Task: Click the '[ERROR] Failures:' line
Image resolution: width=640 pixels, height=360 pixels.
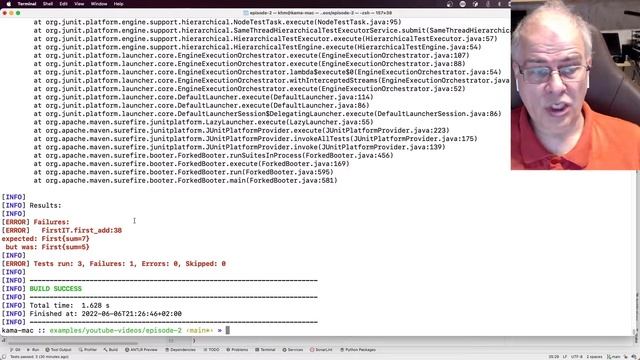Action: point(36,222)
